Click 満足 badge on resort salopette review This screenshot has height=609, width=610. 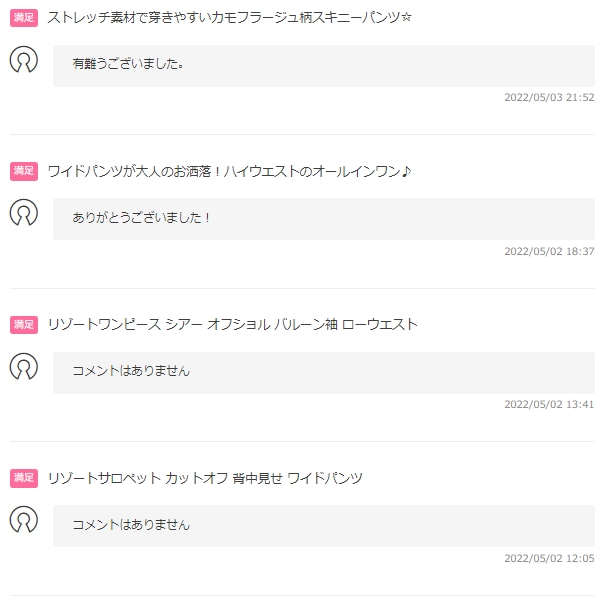(24, 478)
